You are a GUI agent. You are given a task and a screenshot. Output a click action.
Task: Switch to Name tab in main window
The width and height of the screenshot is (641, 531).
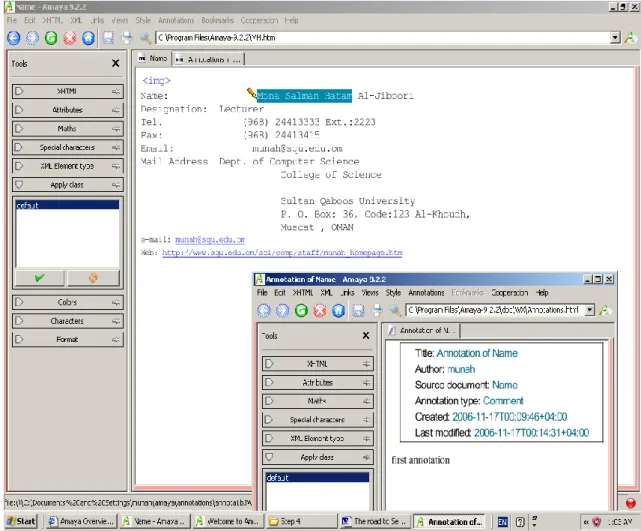click(153, 59)
